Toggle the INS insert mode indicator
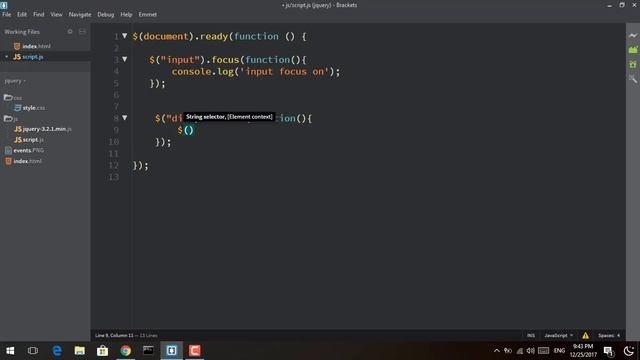The width and height of the screenshot is (640, 360). click(531, 336)
